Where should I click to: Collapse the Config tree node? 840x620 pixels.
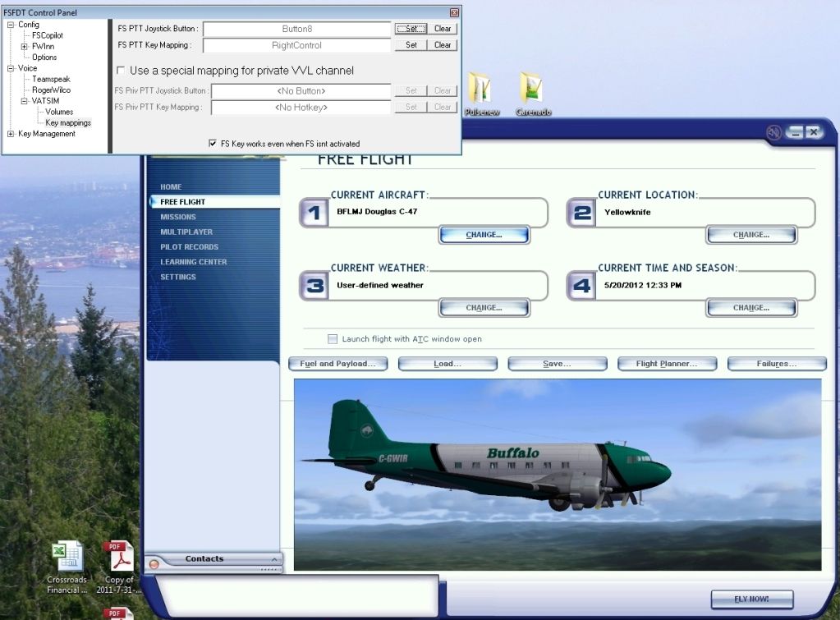click(x=11, y=25)
